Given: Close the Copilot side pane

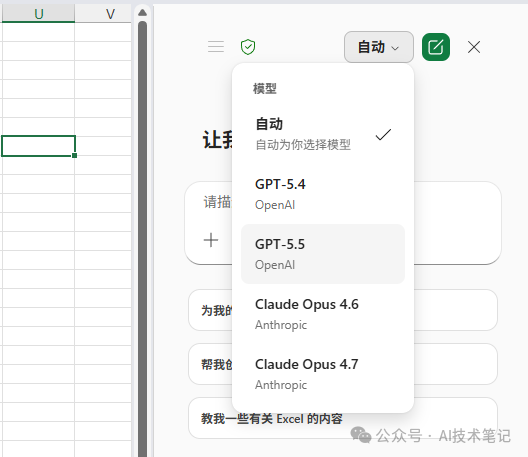Looking at the screenshot, I should click(x=474, y=47).
